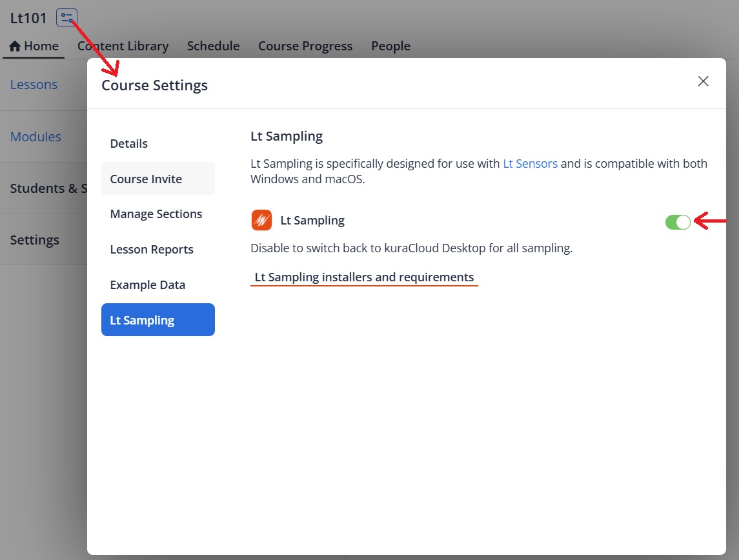Viewport: 739px width, 560px height.
Task: Switch to the Schedule tab
Action: point(213,46)
